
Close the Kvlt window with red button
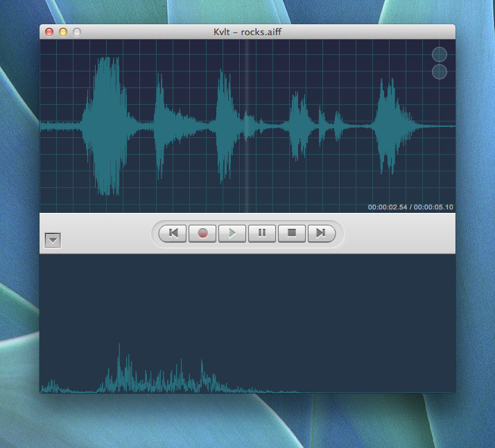[49, 32]
